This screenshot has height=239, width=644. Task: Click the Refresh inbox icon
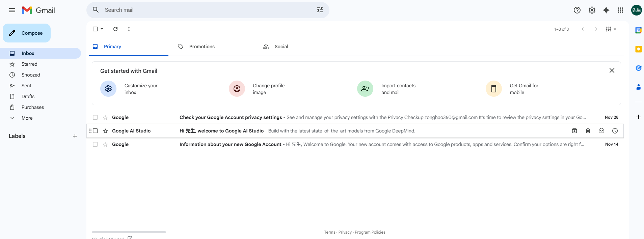pyautogui.click(x=115, y=29)
